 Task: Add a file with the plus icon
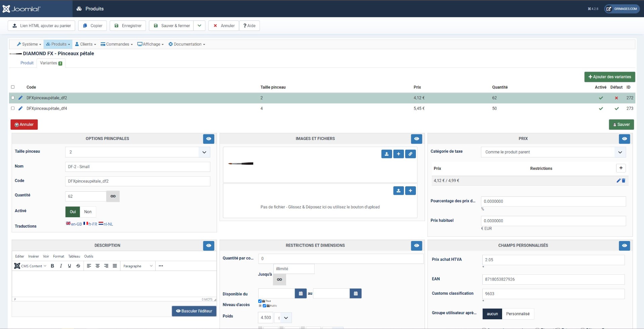pos(411,191)
